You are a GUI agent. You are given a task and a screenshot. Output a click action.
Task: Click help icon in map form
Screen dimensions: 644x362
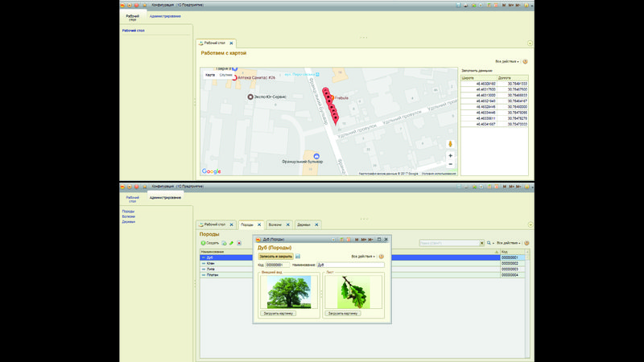pyautogui.click(x=526, y=61)
